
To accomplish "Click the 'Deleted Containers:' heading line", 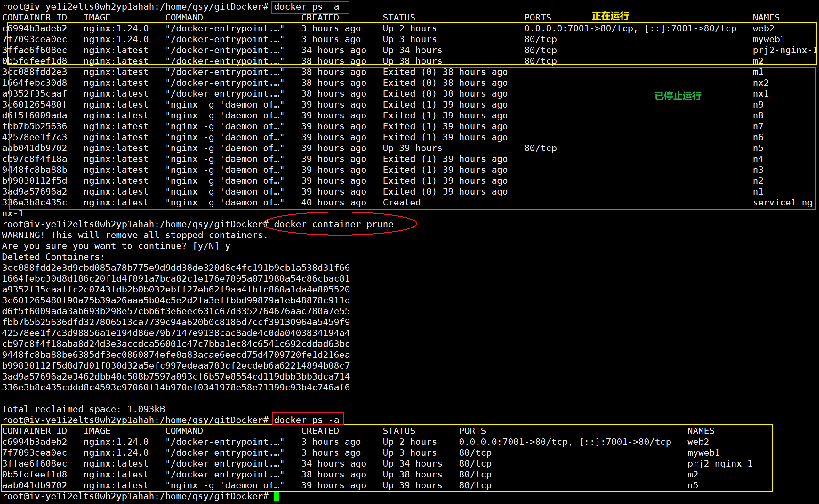I will (x=53, y=257).
